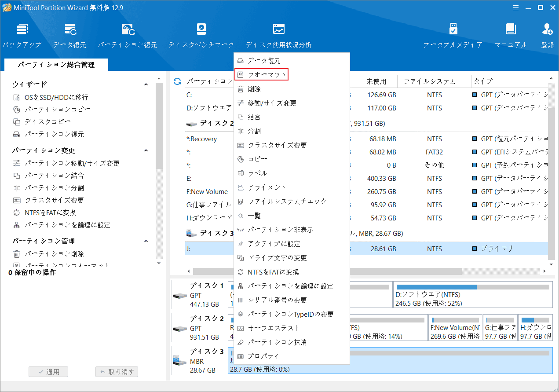This screenshot has height=392, width=559.
Task: Choose 分割 in the context menu
Action: (x=292, y=131)
